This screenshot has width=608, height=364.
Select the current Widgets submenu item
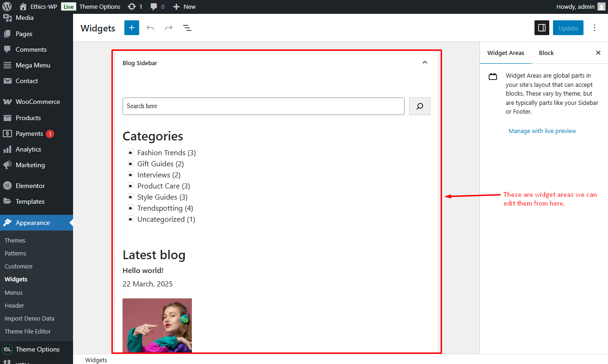click(x=16, y=279)
